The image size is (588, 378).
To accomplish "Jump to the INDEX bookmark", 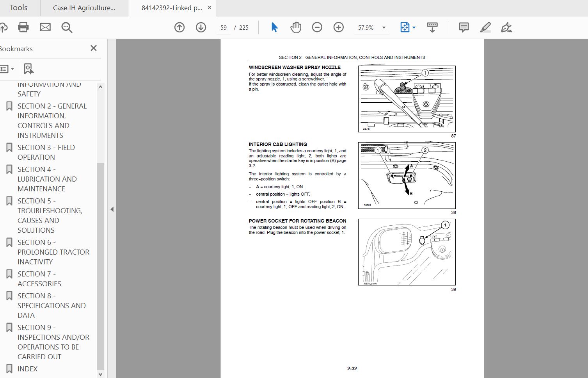I will 28,369.
